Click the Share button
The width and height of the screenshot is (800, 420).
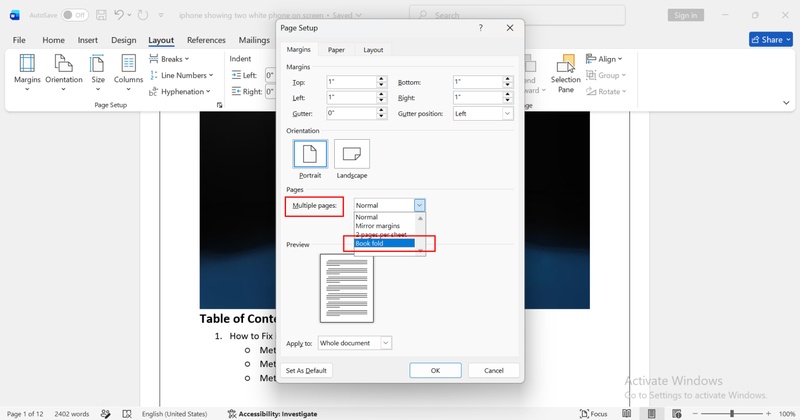click(x=771, y=39)
